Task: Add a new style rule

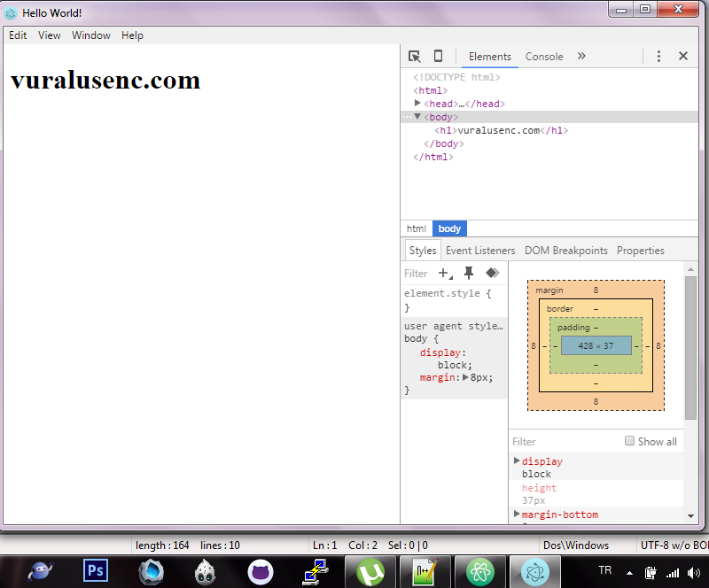Action: coord(446,274)
